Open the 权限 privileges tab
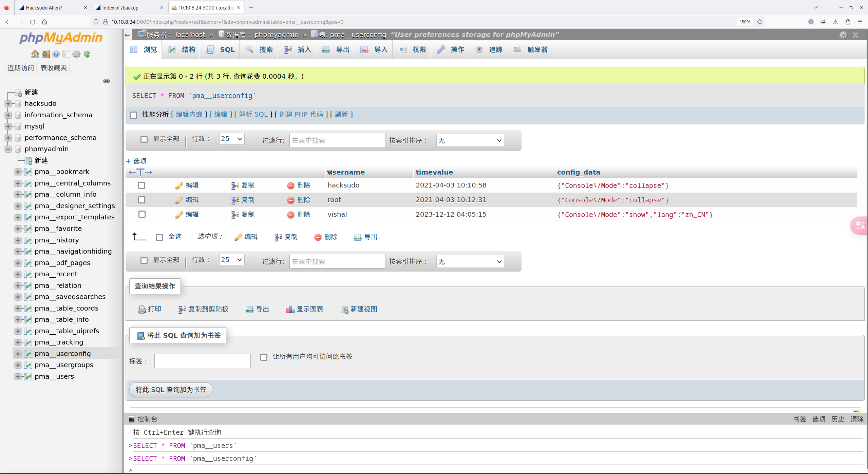The image size is (868, 474). [412, 50]
